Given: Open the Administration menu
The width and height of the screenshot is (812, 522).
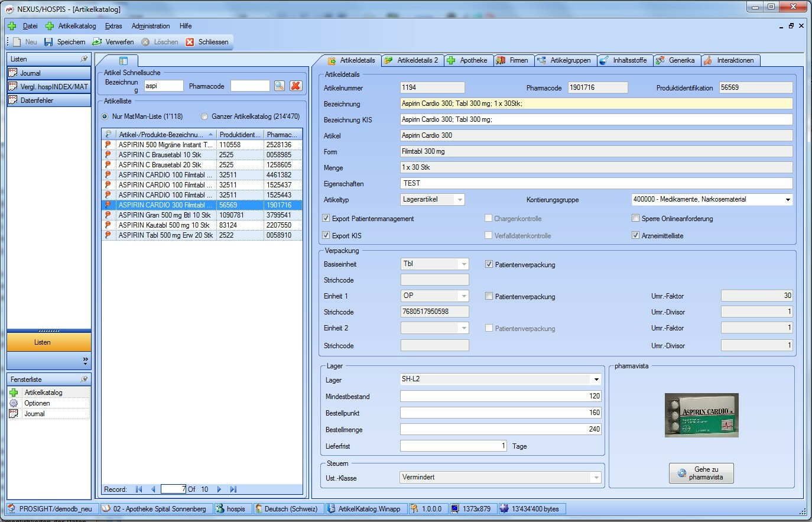Looking at the screenshot, I should 150,26.
